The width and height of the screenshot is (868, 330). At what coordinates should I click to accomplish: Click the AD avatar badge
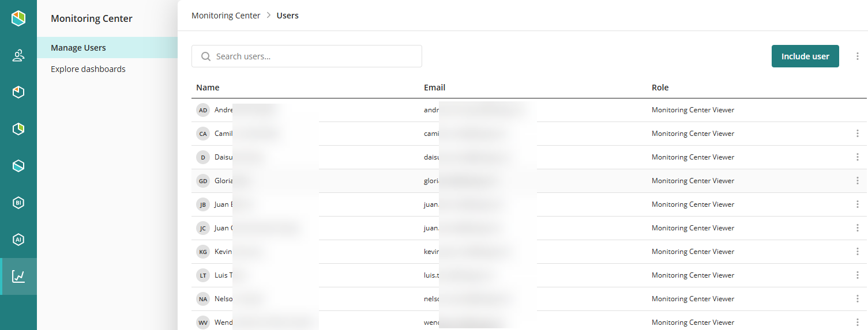[203, 110]
